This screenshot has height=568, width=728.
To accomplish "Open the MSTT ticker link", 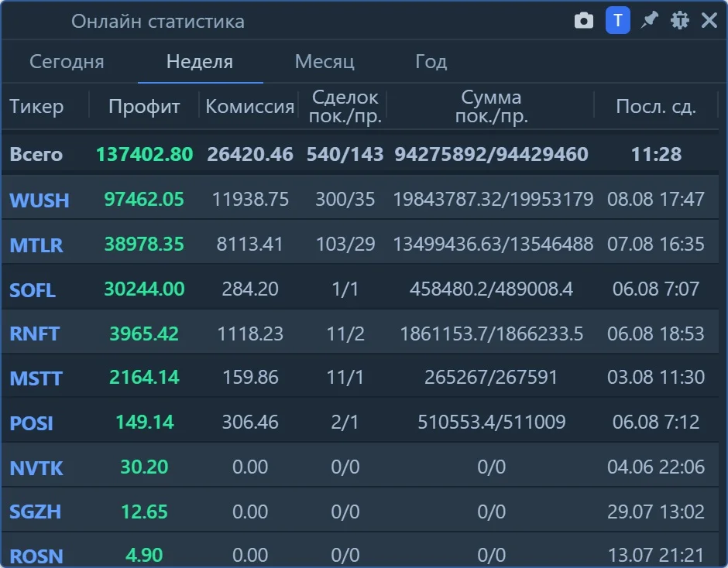I will (36, 378).
